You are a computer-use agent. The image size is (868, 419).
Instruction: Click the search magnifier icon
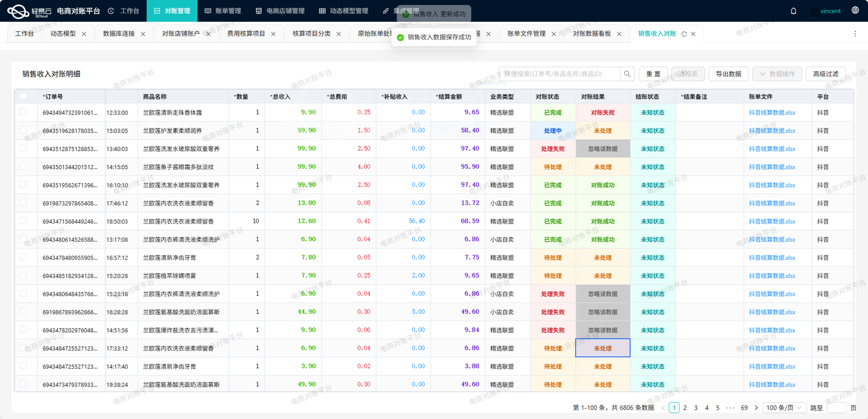tap(627, 74)
